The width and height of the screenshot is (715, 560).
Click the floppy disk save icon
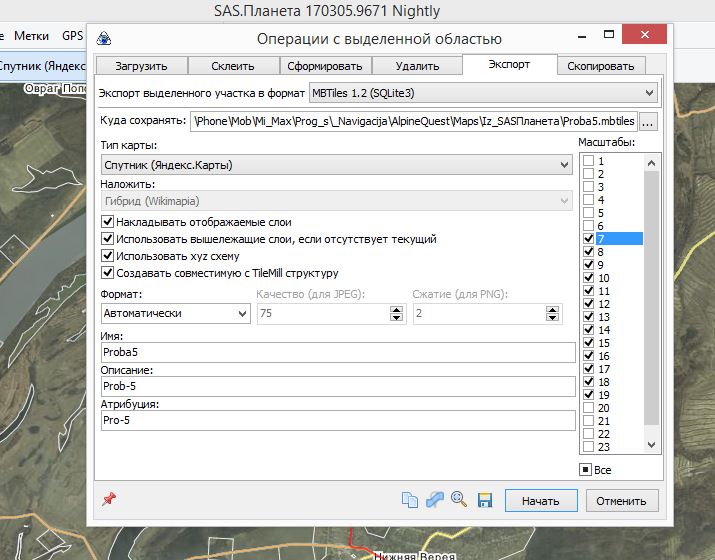[484, 500]
